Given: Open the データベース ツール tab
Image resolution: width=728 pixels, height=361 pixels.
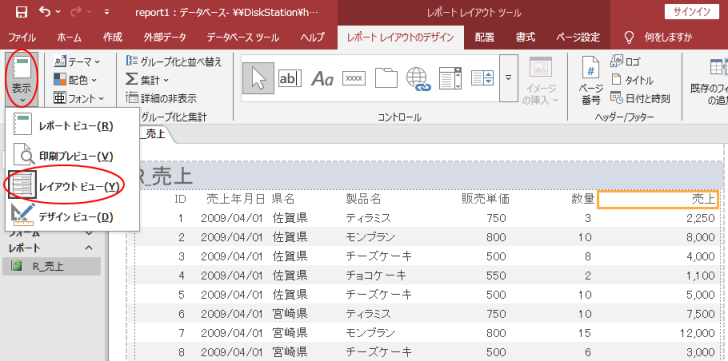Looking at the screenshot, I should click(x=243, y=38).
